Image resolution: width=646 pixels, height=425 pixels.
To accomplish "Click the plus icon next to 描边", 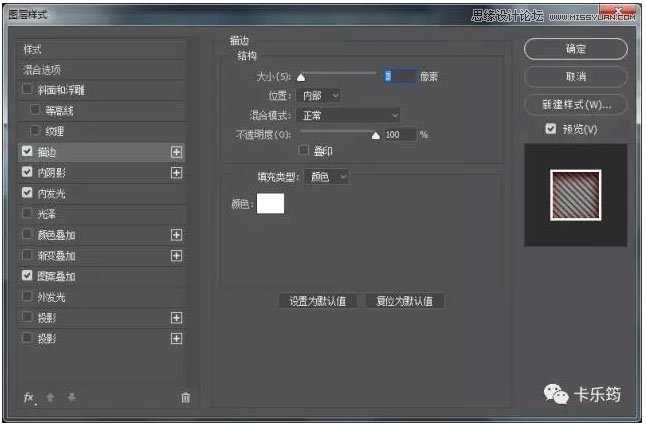I will point(177,152).
